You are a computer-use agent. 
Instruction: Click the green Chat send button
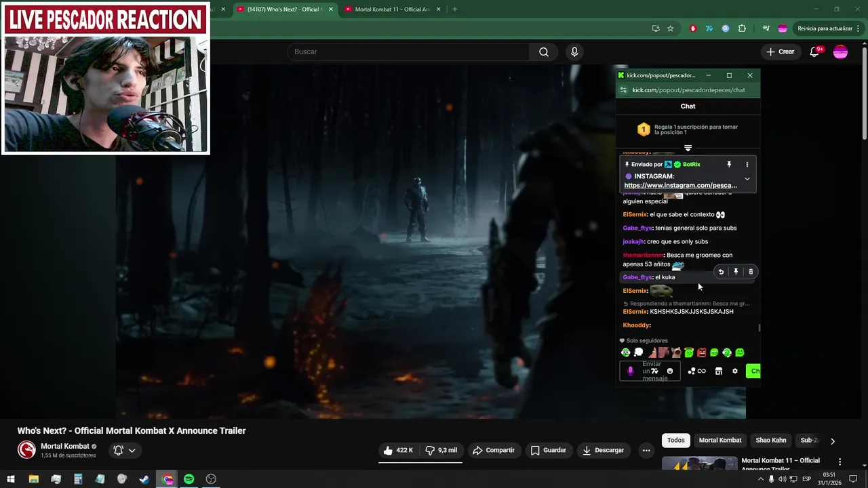coord(753,371)
